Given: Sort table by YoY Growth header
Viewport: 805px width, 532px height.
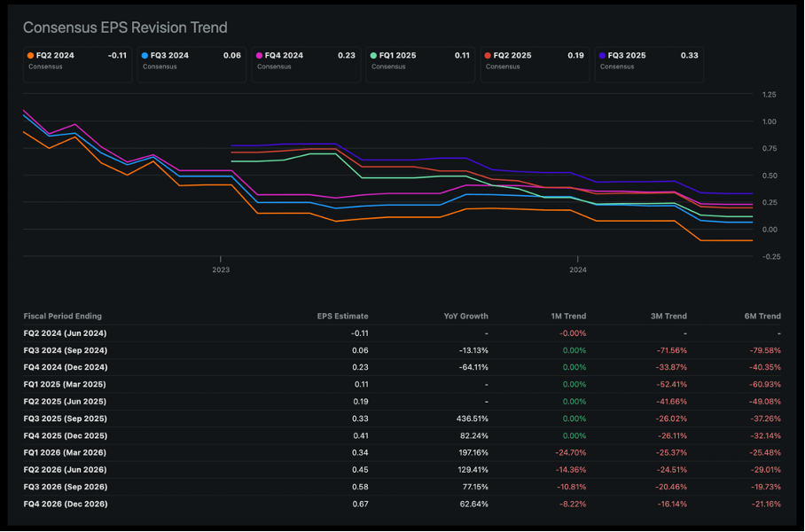Looking at the screenshot, I should click(x=465, y=316).
